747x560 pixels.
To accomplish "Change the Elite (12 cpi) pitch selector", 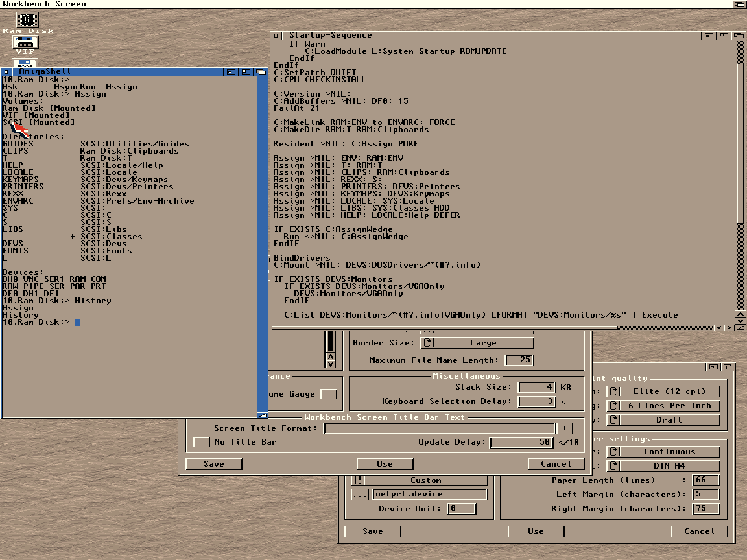I will [663, 391].
